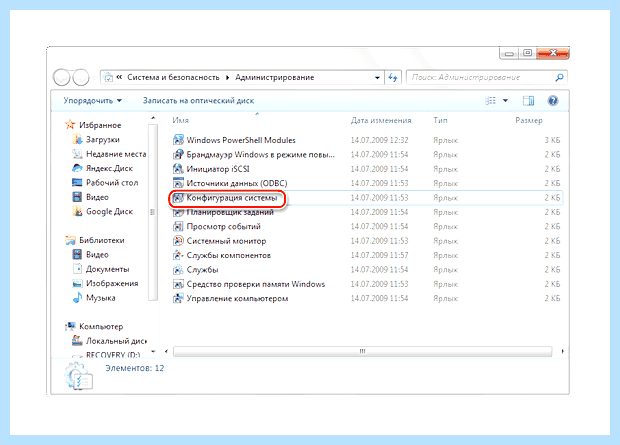This screenshot has height=445, width=620.
Task: Click the horizontal scrollbar thumb
Action: 362,351
